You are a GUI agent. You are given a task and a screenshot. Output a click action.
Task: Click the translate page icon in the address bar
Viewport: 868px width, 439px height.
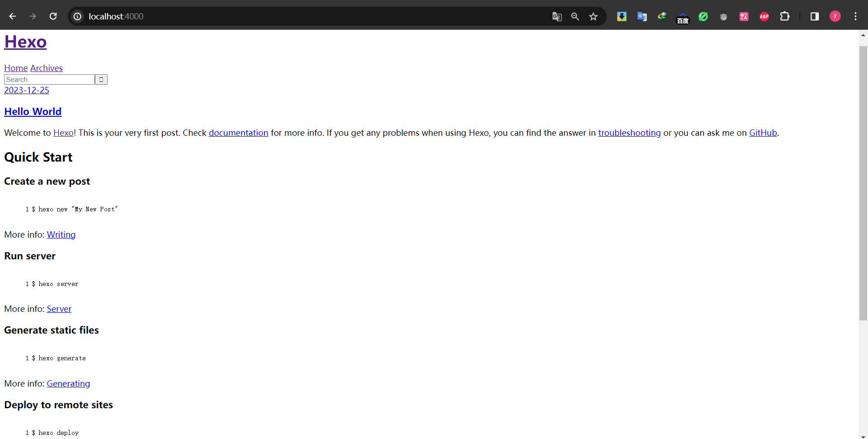click(x=557, y=17)
